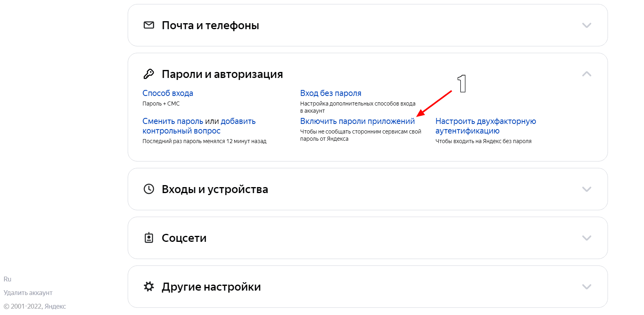
Task: Click the clock icon beside Входы и устройства
Action: (x=148, y=189)
